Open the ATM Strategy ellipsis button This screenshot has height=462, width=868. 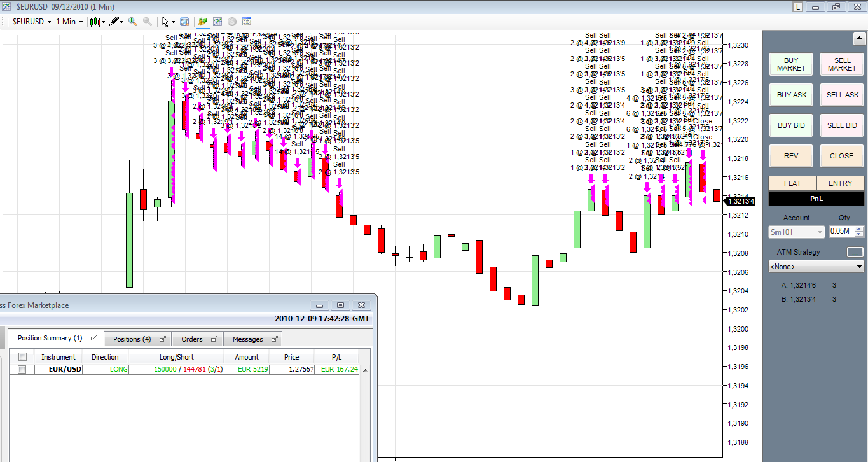pyautogui.click(x=855, y=252)
